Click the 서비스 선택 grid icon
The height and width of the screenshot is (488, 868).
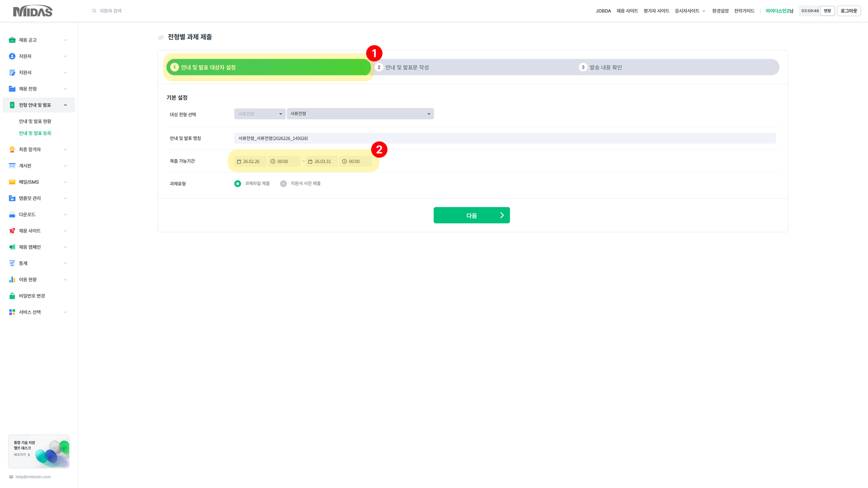pyautogui.click(x=12, y=312)
